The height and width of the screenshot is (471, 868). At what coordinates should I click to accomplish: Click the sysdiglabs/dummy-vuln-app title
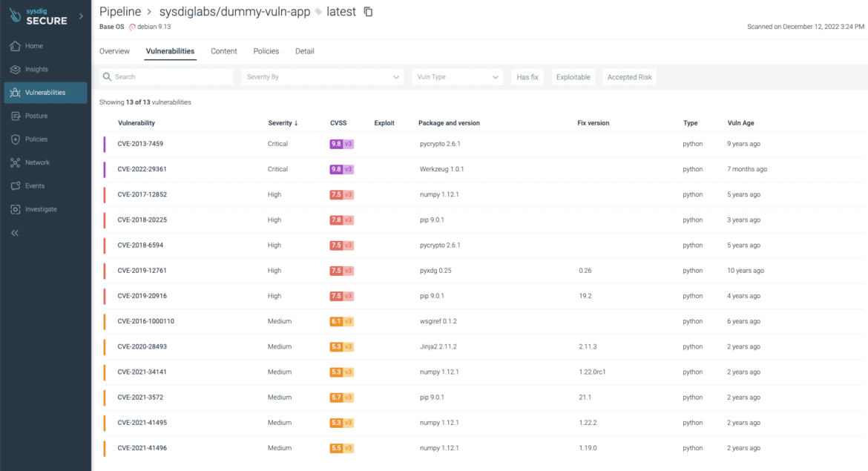click(234, 12)
